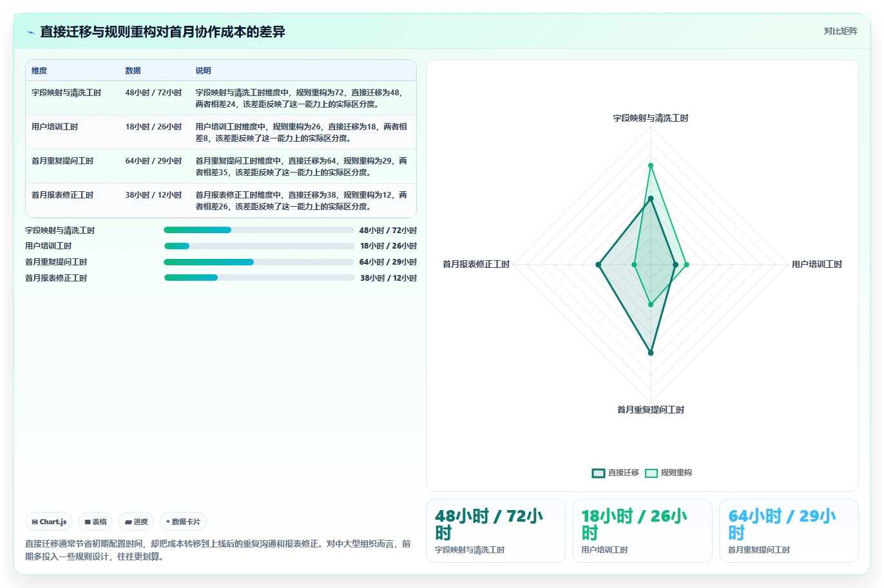This screenshot has width=884, height=588.
Task: Click description mentioning 两者相差26
Action: click(x=302, y=201)
